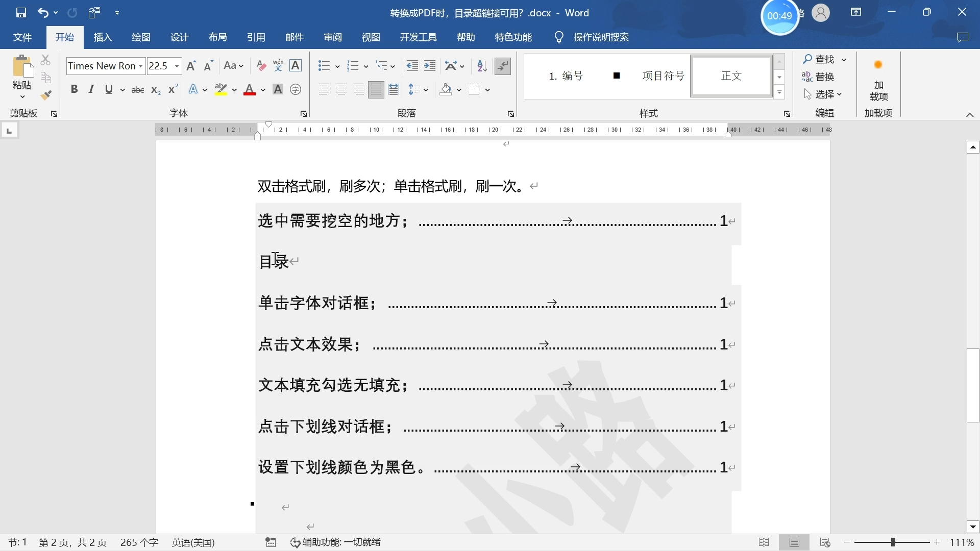Viewport: 980px width, 551px height.
Task: Click the 减小字号 (Shrink Font) icon
Action: [x=207, y=66]
